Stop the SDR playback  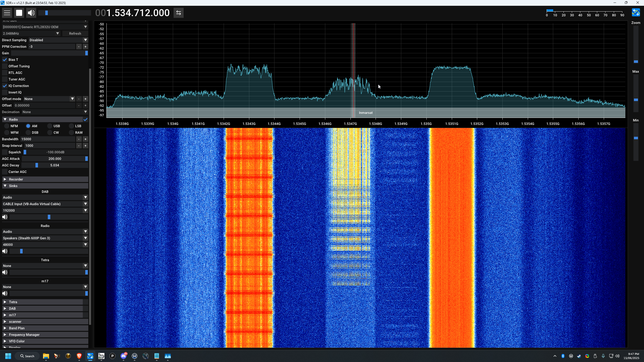[x=19, y=13]
